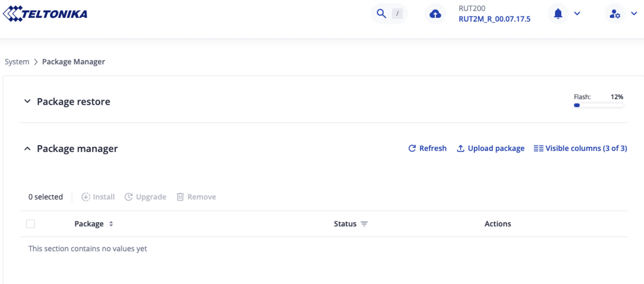Toggle the select-all packages checkbox
The width and height of the screenshot is (644, 284).
tap(31, 224)
